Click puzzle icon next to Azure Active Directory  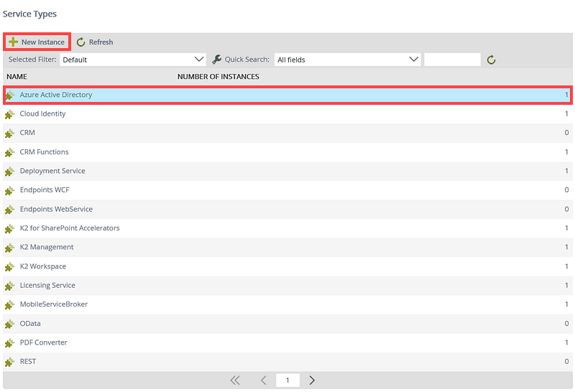pos(9,95)
